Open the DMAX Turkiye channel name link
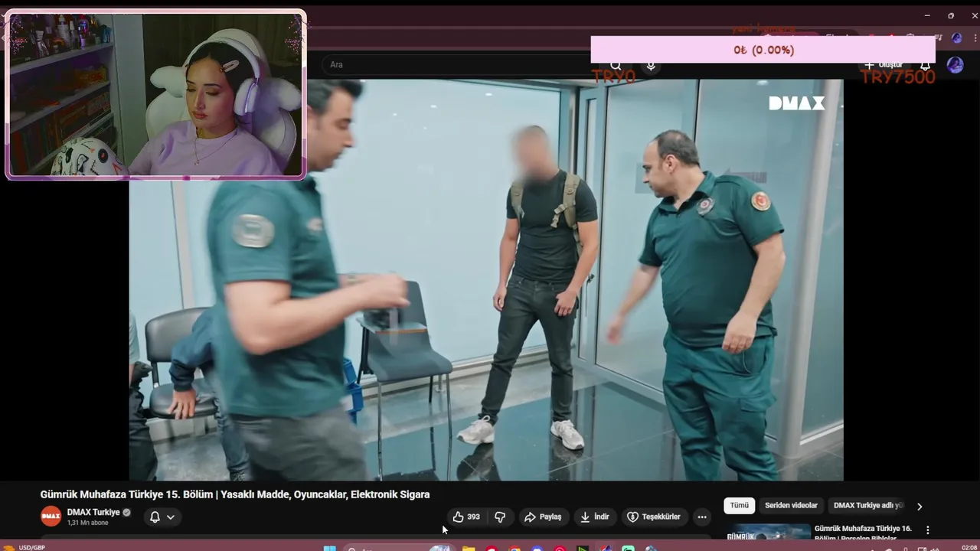The image size is (980, 551). pyautogui.click(x=93, y=512)
